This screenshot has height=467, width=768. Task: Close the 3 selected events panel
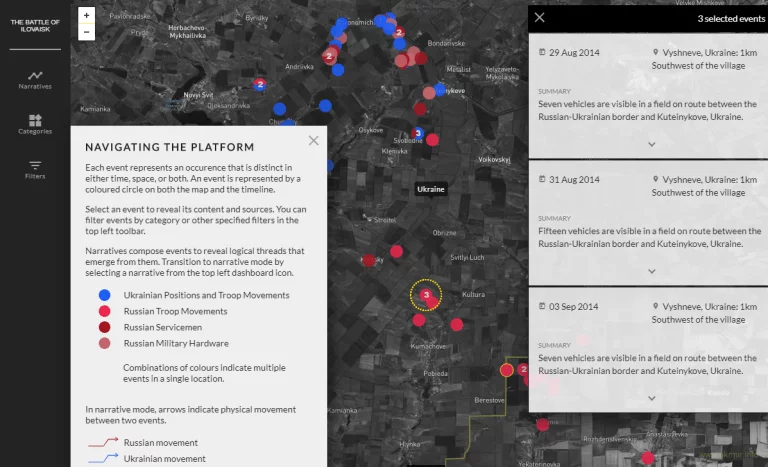[x=539, y=18]
